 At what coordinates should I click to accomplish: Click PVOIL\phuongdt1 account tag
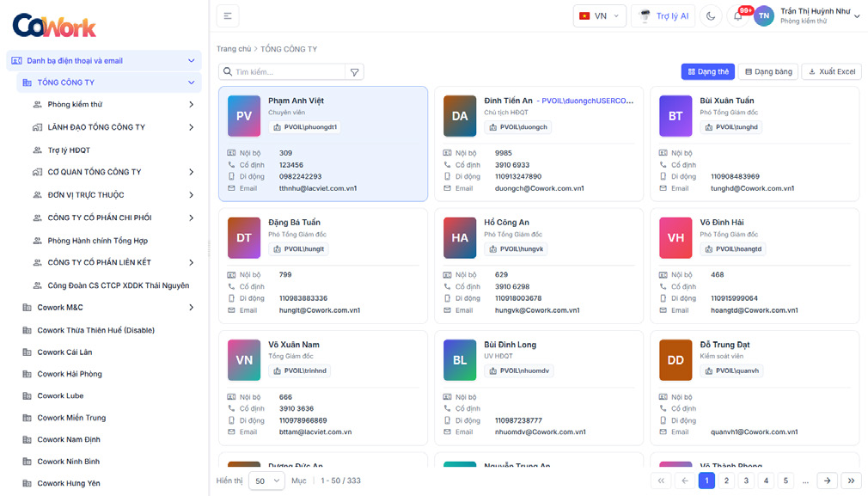pyautogui.click(x=305, y=127)
